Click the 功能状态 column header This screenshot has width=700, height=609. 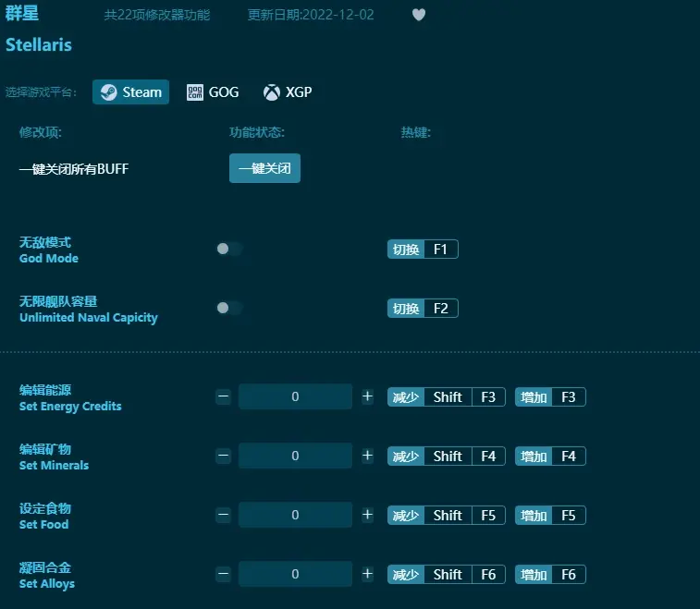[257, 132]
